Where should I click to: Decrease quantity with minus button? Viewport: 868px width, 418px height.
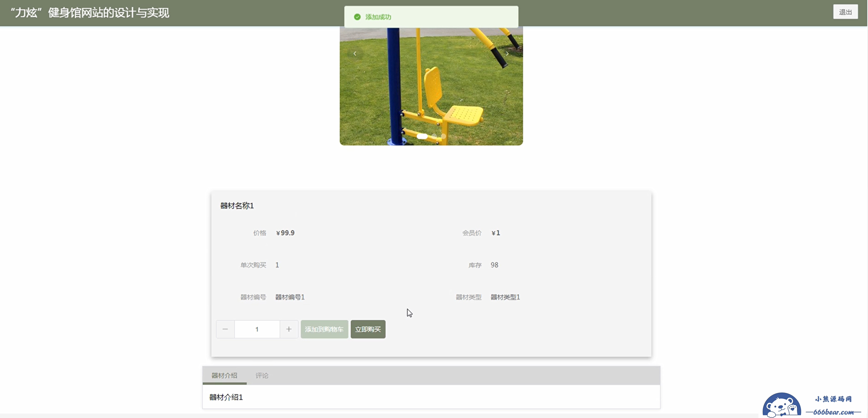click(225, 329)
